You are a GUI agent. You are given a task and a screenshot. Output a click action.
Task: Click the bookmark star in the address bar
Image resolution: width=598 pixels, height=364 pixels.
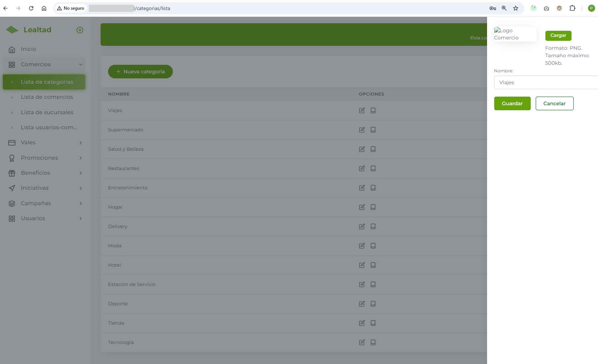515,8
